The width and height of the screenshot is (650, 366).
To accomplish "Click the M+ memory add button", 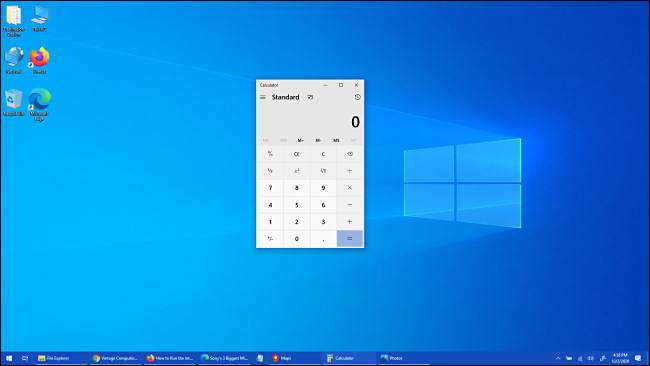I will (301, 141).
